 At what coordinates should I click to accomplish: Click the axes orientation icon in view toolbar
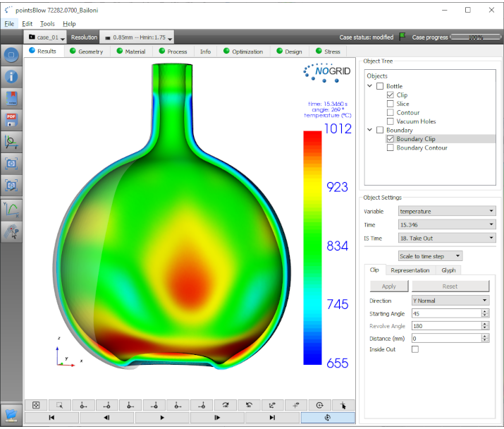[273, 405]
